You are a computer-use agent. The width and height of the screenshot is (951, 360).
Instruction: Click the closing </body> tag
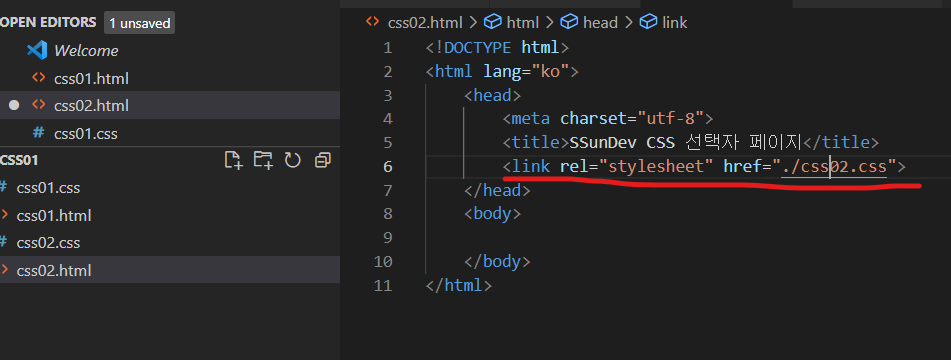click(x=497, y=261)
